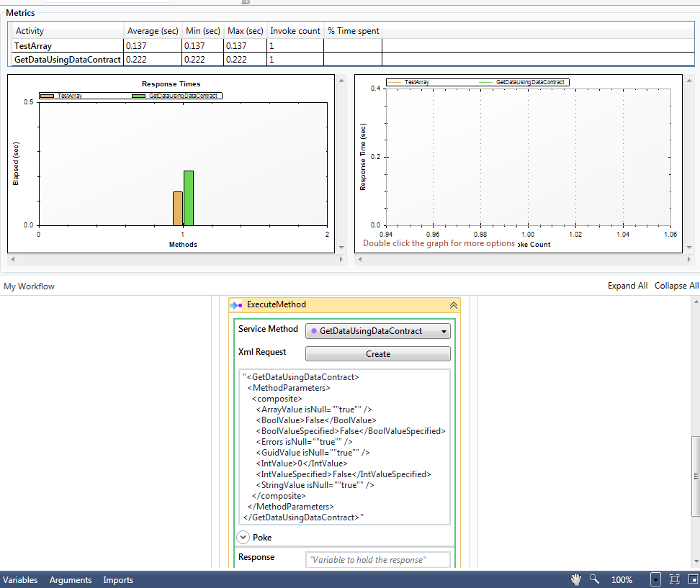The image size is (700, 588).
Task: Toggle the overview mini-map icon
Action: coord(693,579)
